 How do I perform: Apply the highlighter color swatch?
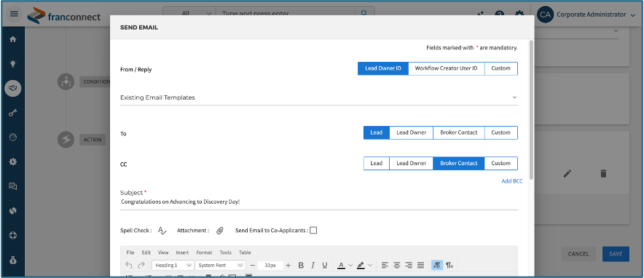[361, 266]
